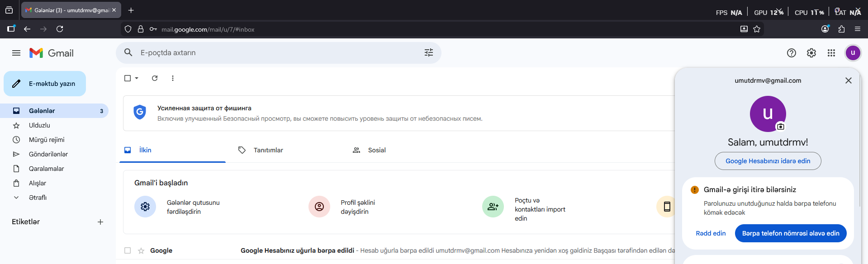Add a new label with plus icon
The width and height of the screenshot is (868, 264).
coord(100,222)
